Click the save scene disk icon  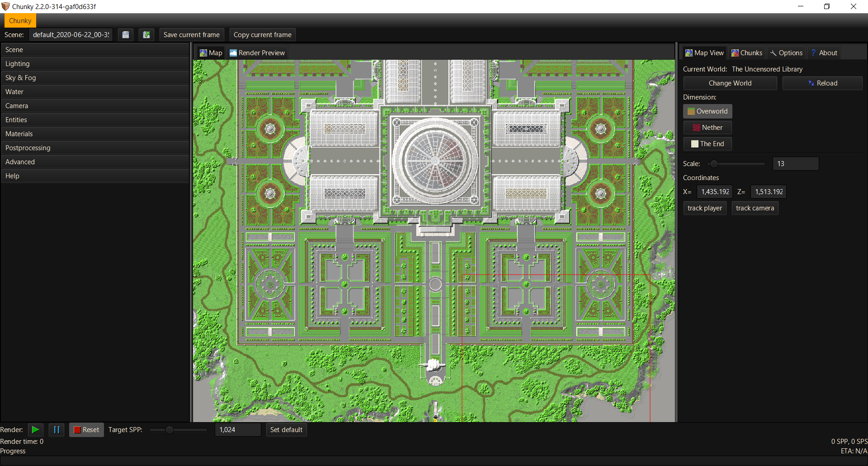[126, 35]
